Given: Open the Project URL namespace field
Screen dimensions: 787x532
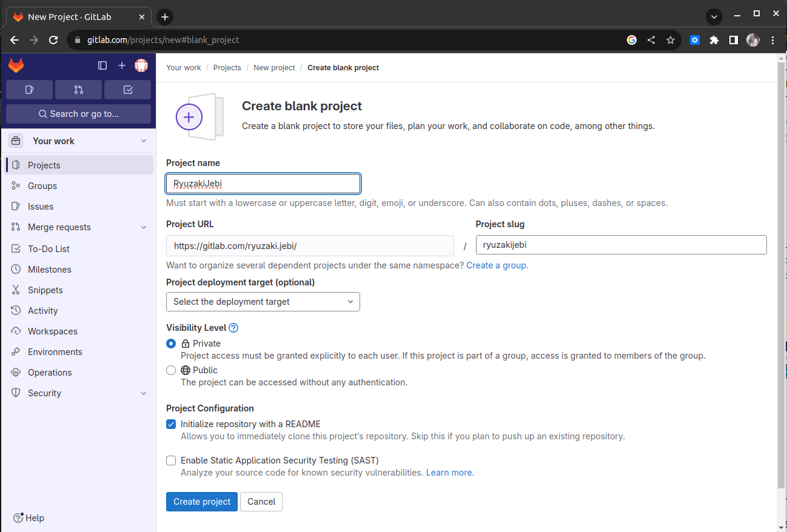Looking at the screenshot, I should coord(310,246).
